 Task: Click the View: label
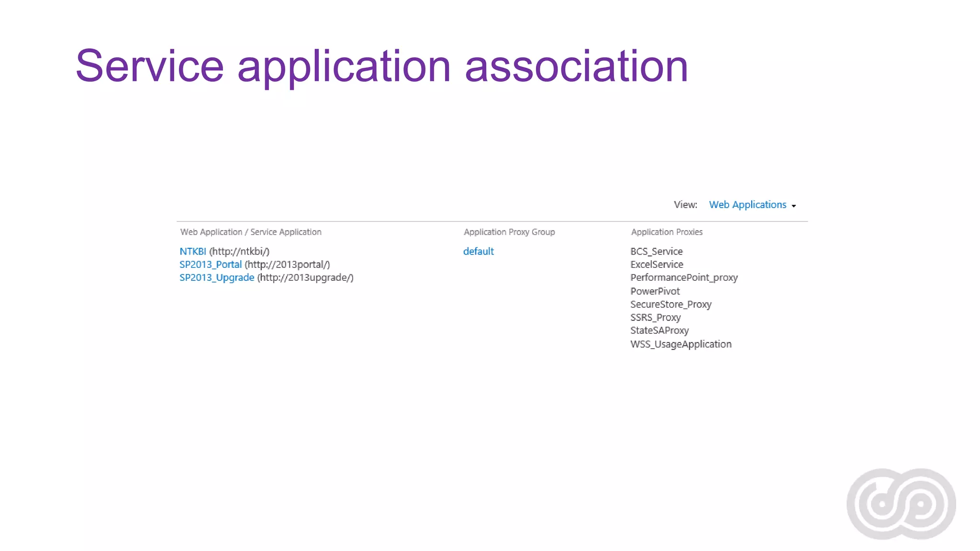tap(686, 205)
